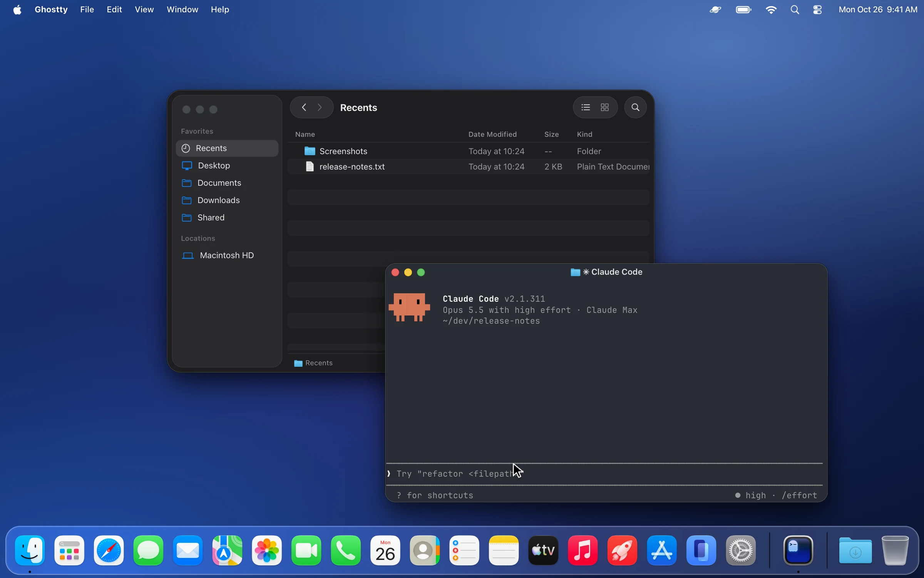The height and width of the screenshot is (578, 924).
Task: Open FaceTime from the Dock
Action: [x=306, y=551]
